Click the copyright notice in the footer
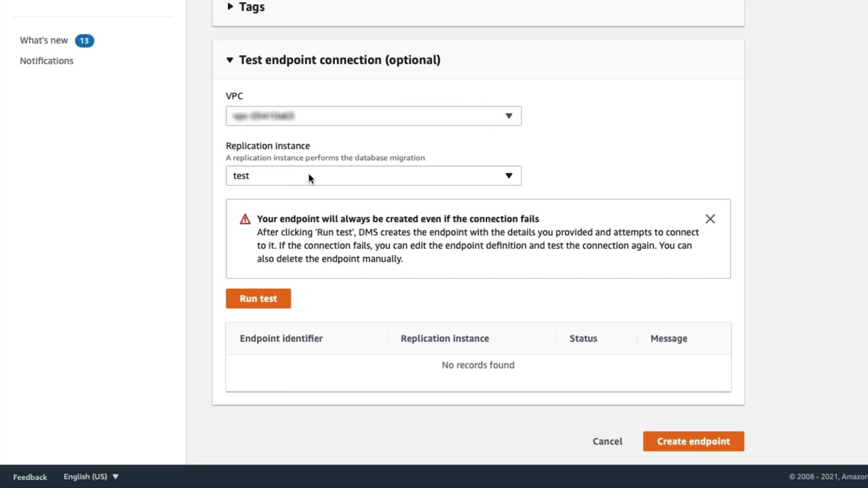Viewport: 868px width, 488px height. click(827, 477)
